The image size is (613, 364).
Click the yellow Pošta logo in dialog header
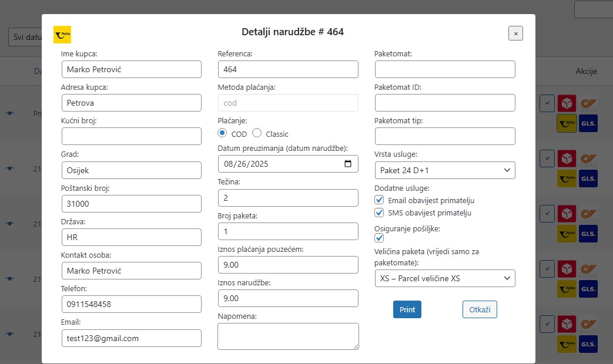click(x=62, y=35)
